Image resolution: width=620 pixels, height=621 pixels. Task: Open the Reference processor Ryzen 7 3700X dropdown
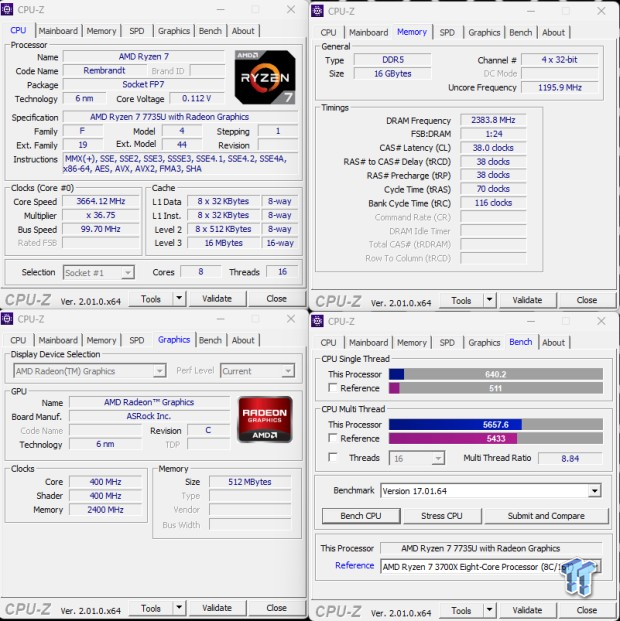pyautogui.click(x=595, y=567)
